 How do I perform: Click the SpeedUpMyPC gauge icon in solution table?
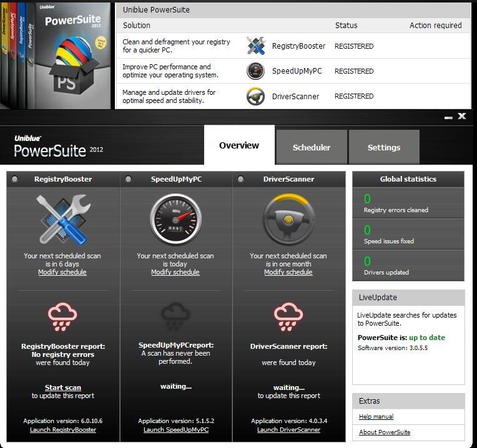pyautogui.click(x=255, y=71)
